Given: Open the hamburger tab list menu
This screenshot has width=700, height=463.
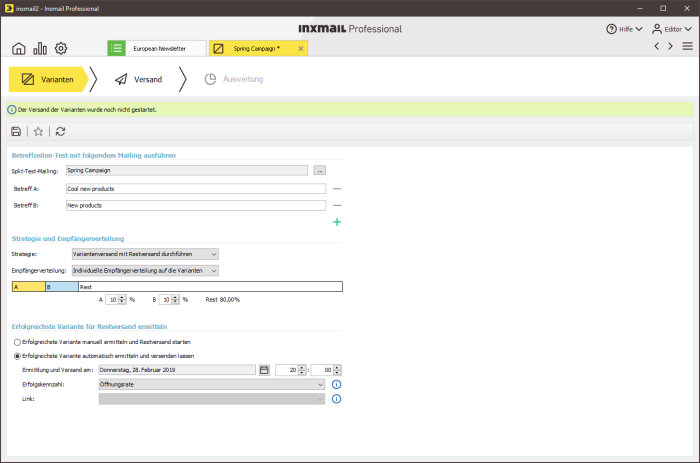Looking at the screenshot, I should coord(688,46).
